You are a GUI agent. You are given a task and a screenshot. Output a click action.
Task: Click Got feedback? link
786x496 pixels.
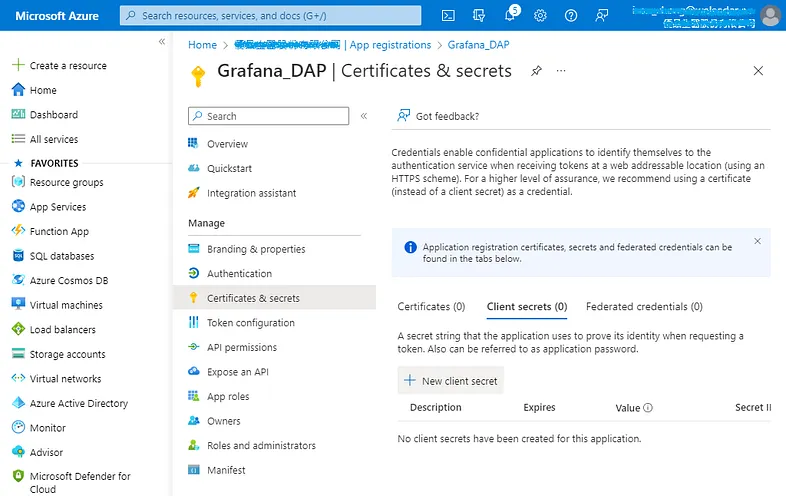438,116
